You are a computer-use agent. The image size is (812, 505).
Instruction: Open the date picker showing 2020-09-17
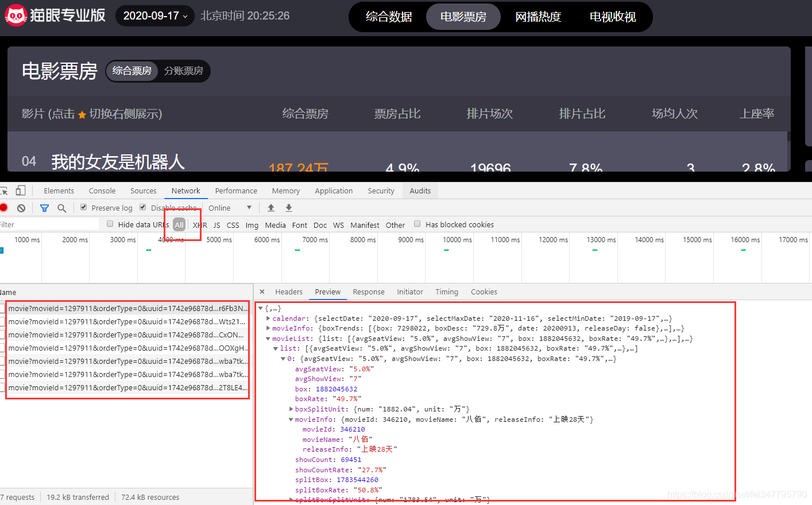154,15
